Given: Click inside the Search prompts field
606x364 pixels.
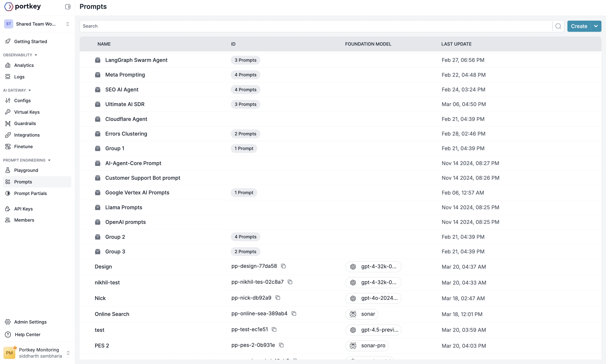Looking at the screenshot, I should pyautogui.click(x=172, y=26).
